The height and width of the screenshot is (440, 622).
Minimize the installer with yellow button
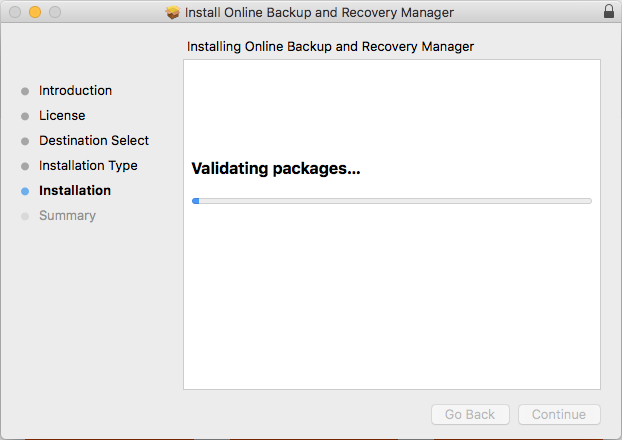click(x=35, y=12)
